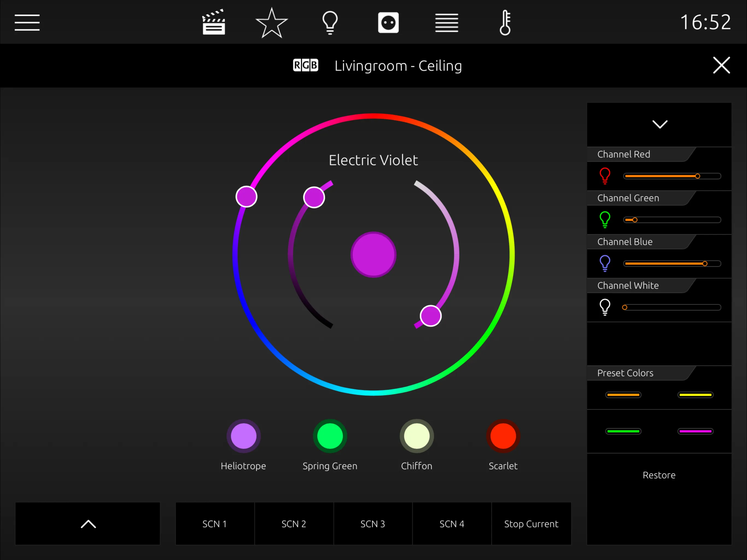747x560 pixels.
Task: Activate scene SCN 4
Action: 452,524
